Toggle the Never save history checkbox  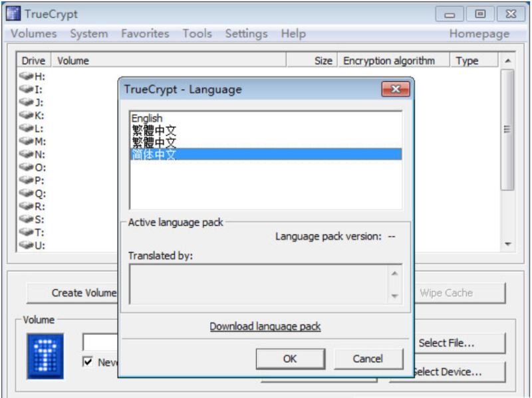[x=88, y=361]
